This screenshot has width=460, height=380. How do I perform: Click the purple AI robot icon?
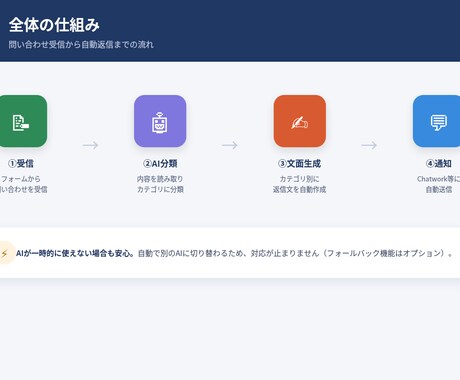coord(160,121)
